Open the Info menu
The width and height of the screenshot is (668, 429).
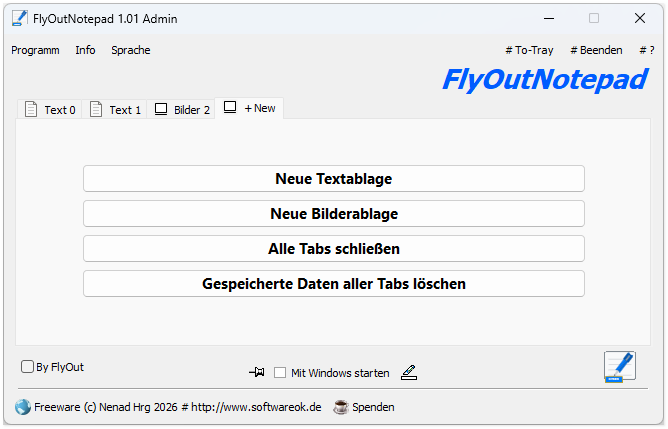coord(85,50)
